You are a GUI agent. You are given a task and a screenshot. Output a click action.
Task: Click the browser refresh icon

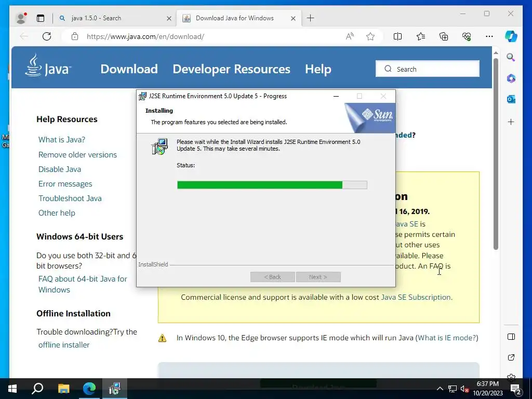47,36
